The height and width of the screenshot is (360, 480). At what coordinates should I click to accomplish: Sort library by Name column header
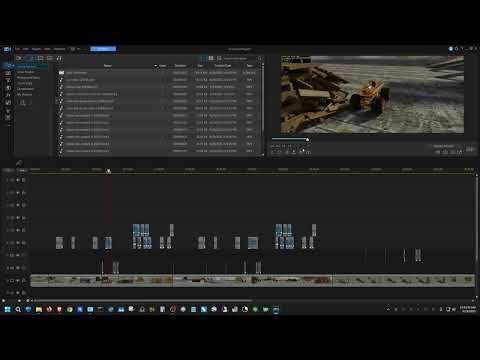tap(107, 66)
